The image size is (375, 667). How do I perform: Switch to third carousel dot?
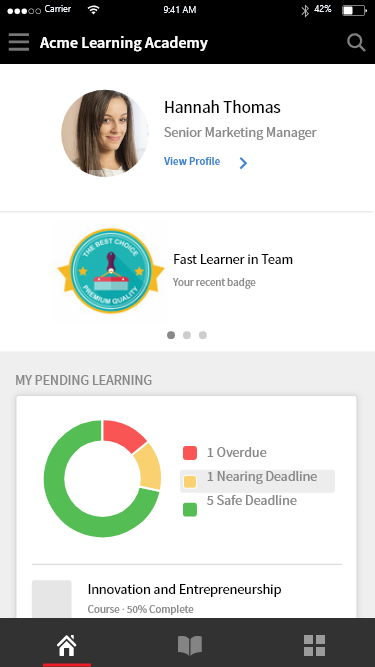[x=203, y=335]
